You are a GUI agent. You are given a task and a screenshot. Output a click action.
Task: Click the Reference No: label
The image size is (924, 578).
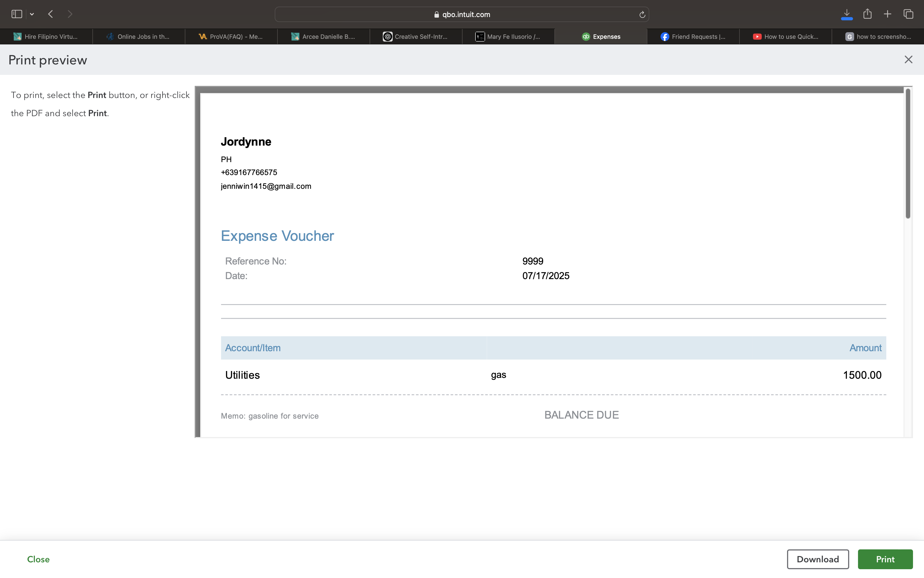[255, 261]
